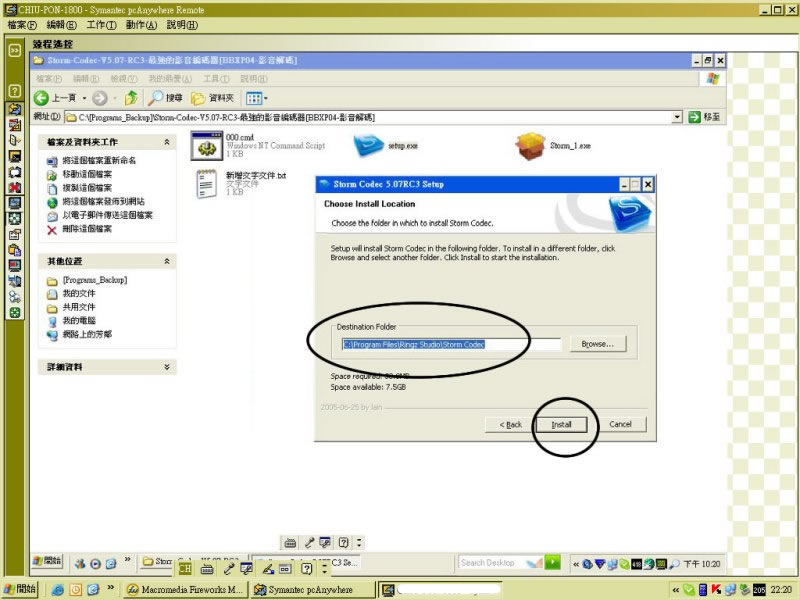Click the green Back arrow in Explorer toolbar
This screenshot has width=800, height=600.
point(41,98)
